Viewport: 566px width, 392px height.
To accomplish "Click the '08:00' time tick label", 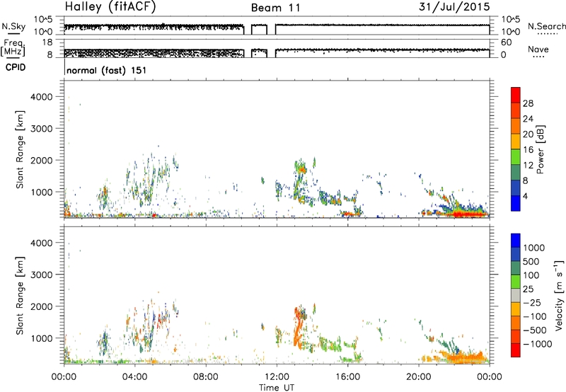I will click(206, 377).
